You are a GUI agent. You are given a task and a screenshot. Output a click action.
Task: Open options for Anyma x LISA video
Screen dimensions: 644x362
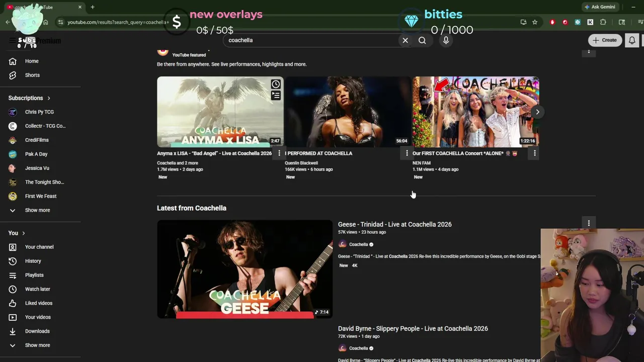[279, 153]
